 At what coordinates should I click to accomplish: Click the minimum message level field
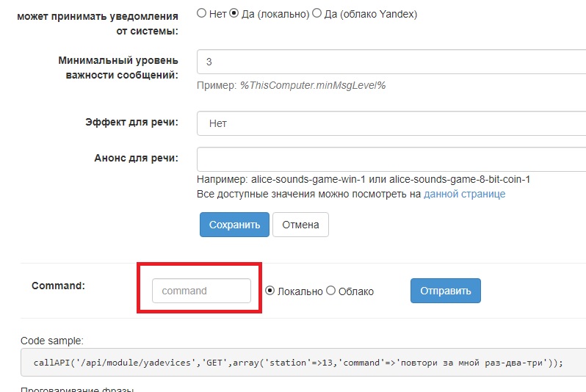[391, 62]
